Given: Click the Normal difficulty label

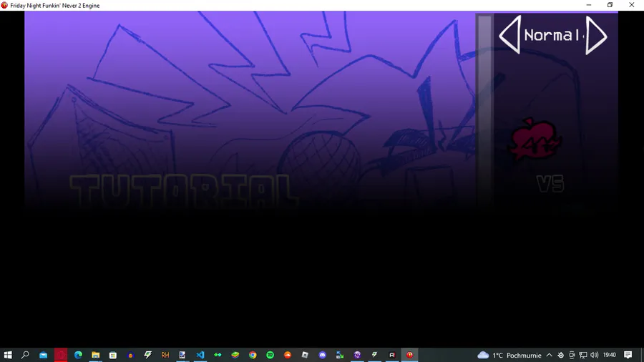Looking at the screenshot, I should tap(552, 35).
